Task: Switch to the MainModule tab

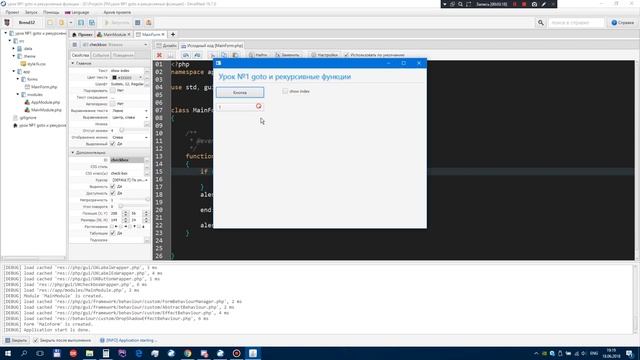Action: coord(113,35)
